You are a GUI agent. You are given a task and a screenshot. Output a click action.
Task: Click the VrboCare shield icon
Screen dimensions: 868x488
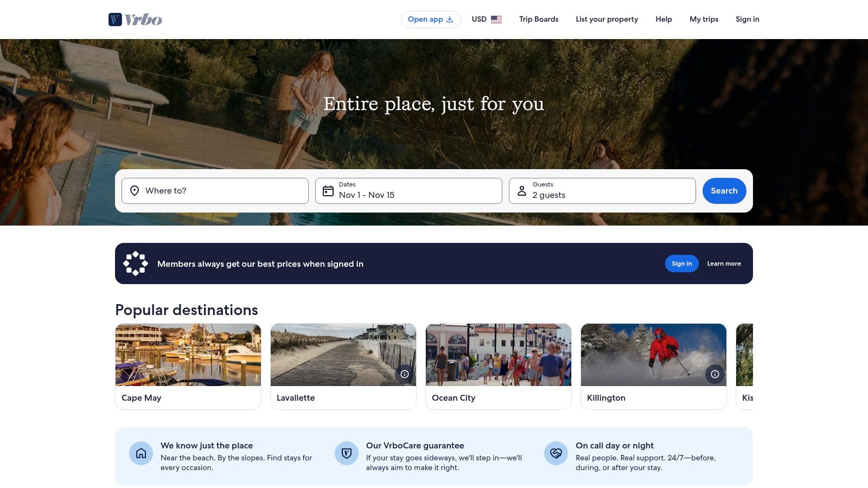tap(347, 453)
